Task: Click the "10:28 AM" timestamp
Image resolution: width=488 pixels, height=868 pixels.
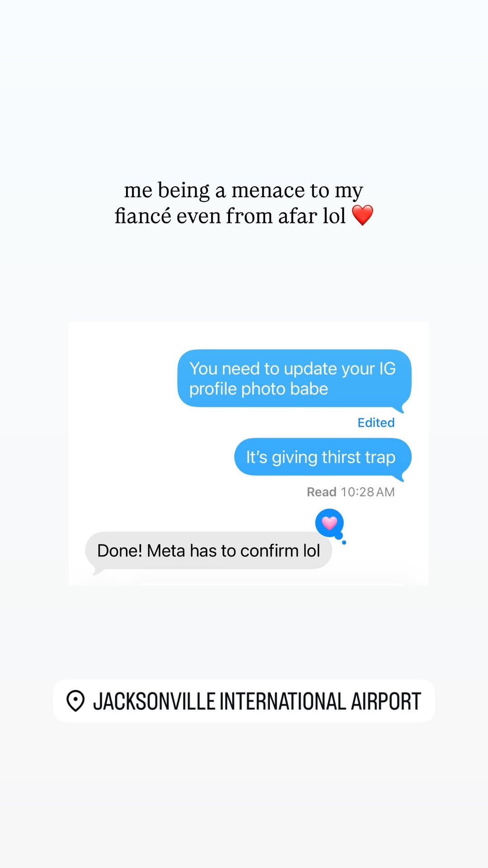Action: click(x=367, y=492)
